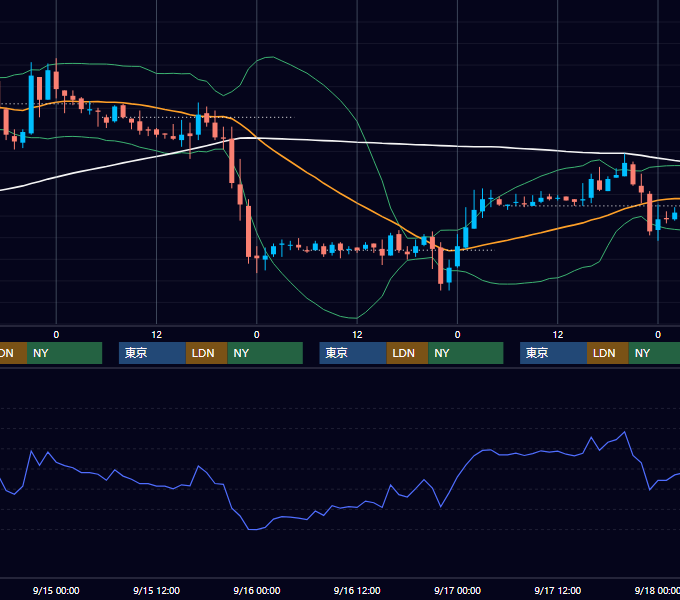Select the 9/15 NY session block
This screenshot has height=600, width=680.
[x=265, y=353]
